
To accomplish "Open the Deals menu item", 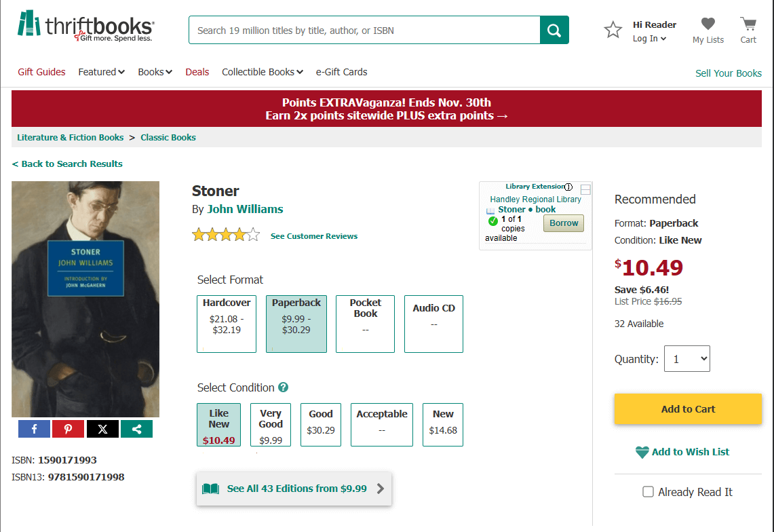I will pos(197,72).
